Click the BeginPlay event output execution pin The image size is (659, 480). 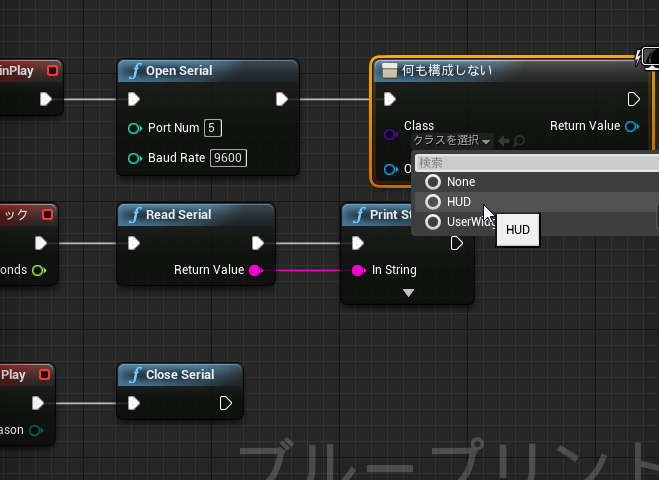coord(46,99)
